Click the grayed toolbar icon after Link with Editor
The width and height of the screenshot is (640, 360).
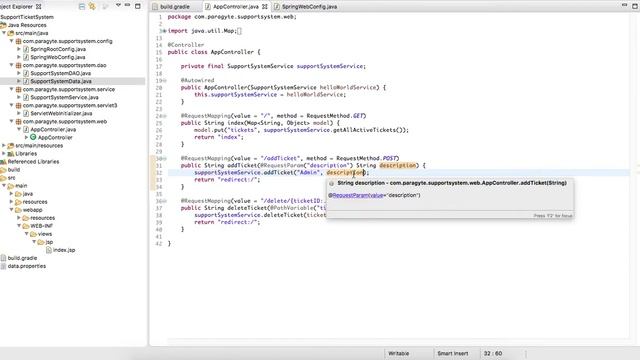tap(105, 7)
